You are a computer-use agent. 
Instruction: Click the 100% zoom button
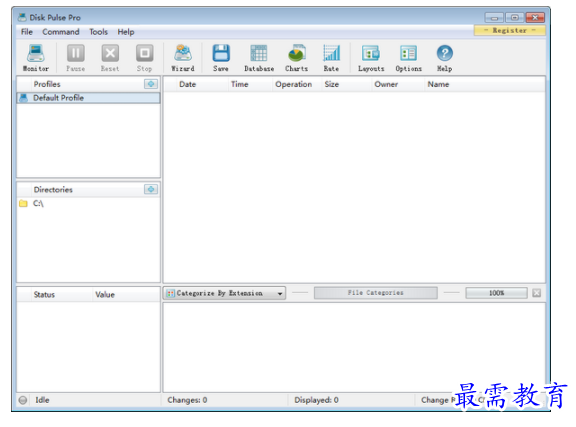coord(496,293)
